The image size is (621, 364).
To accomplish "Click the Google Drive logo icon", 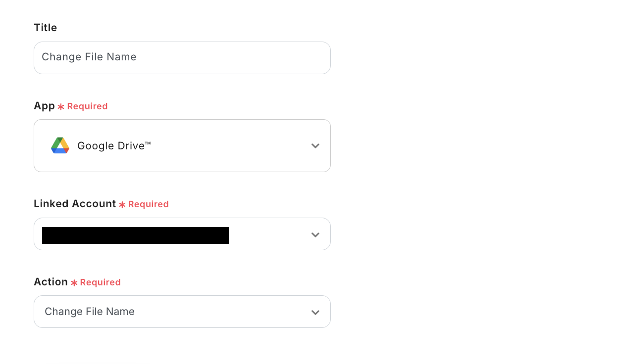I will click(x=60, y=145).
